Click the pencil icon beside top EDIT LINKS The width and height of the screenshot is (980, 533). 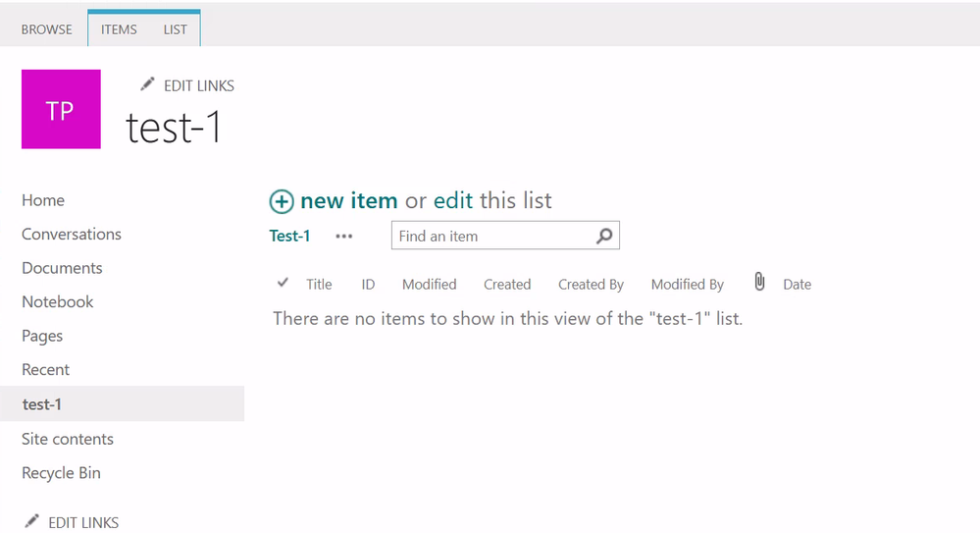[147, 84]
